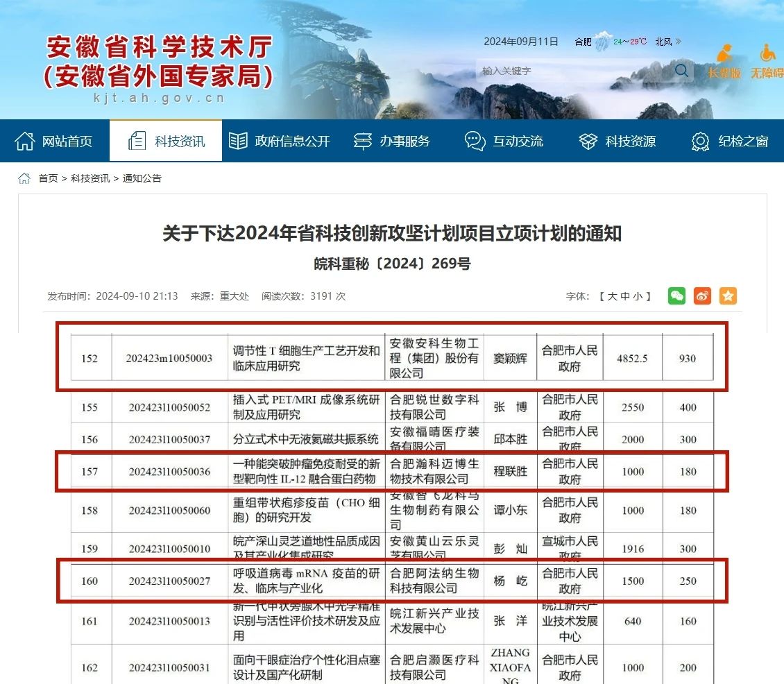Select the 纪检之窗 navigation item
The width and height of the screenshot is (784, 684).
pos(730,141)
